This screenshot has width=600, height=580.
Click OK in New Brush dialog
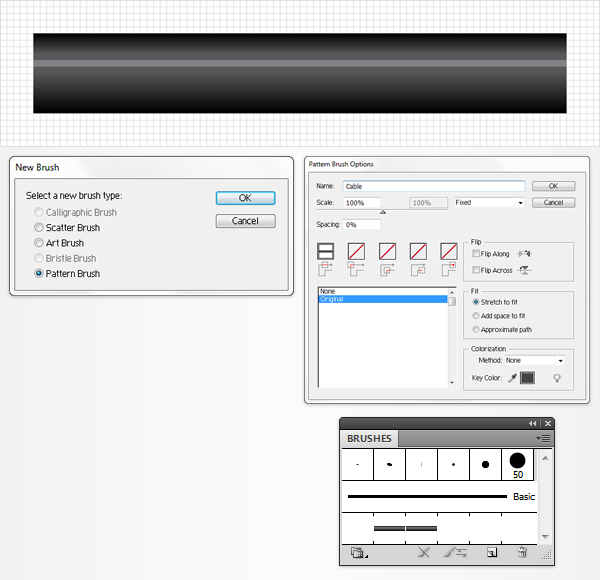pos(245,198)
